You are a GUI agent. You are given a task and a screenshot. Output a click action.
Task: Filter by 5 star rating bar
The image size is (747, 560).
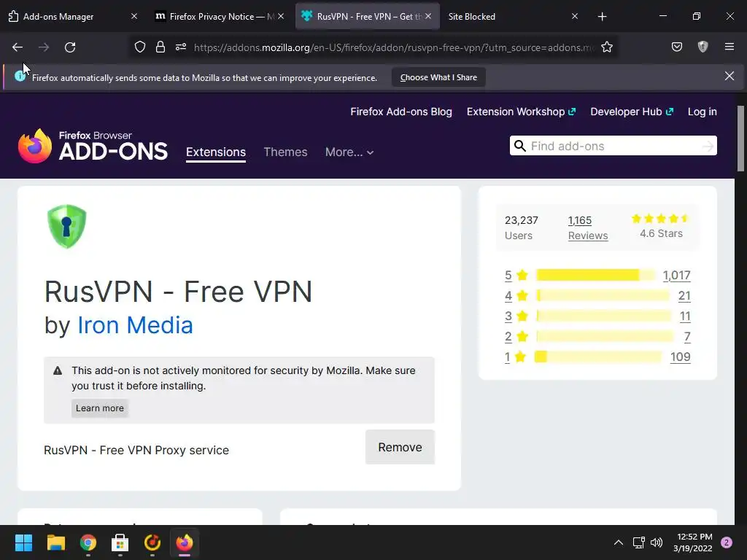(595, 275)
